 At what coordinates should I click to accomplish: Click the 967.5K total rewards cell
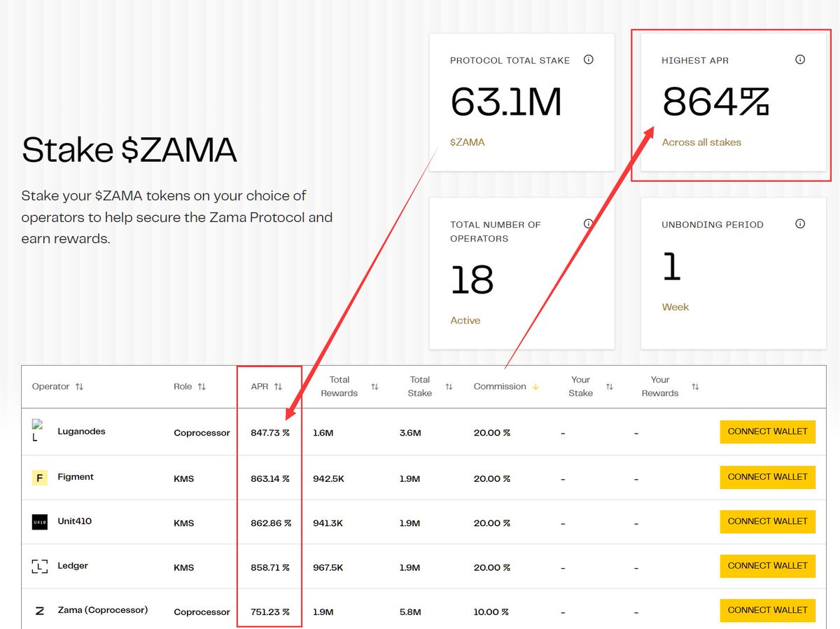click(328, 567)
